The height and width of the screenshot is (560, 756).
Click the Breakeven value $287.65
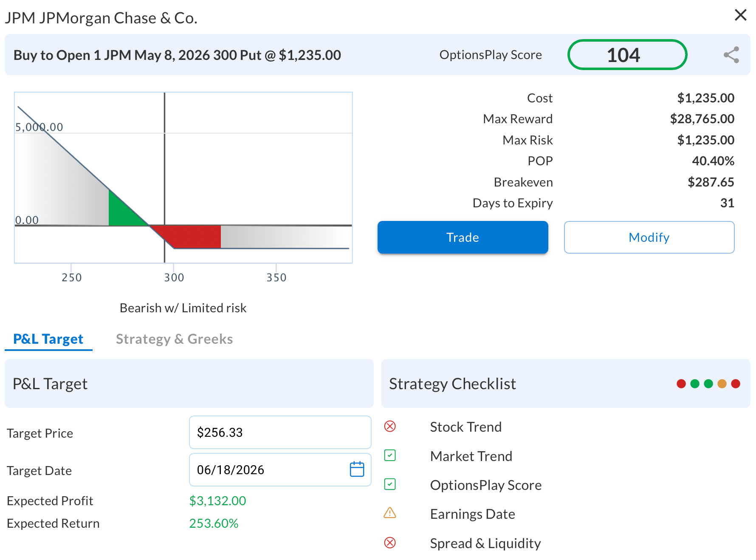[711, 182]
